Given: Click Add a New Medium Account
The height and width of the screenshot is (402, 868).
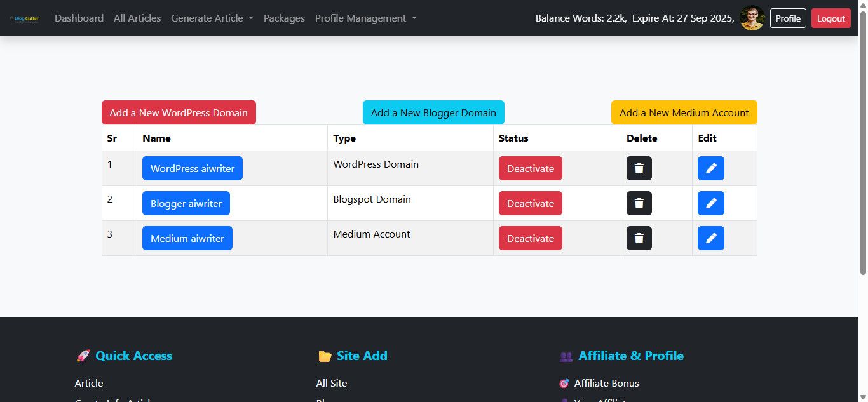Looking at the screenshot, I should [x=684, y=112].
